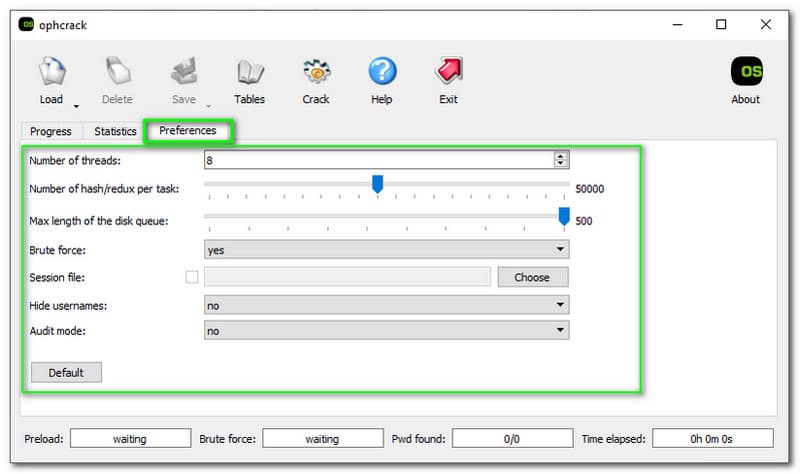Click the ophcrack title bar logo
The height and width of the screenshot is (474, 800).
pyautogui.click(x=26, y=24)
